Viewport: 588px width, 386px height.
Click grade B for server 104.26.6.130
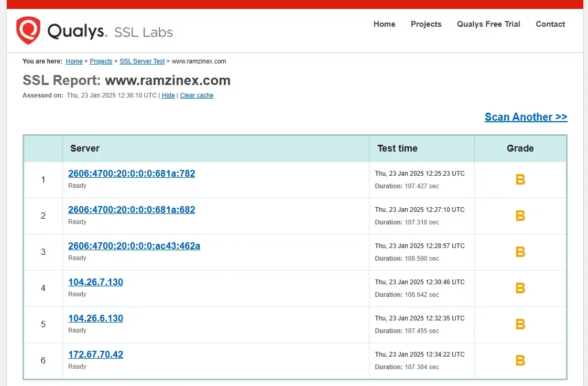[x=520, y=325]
